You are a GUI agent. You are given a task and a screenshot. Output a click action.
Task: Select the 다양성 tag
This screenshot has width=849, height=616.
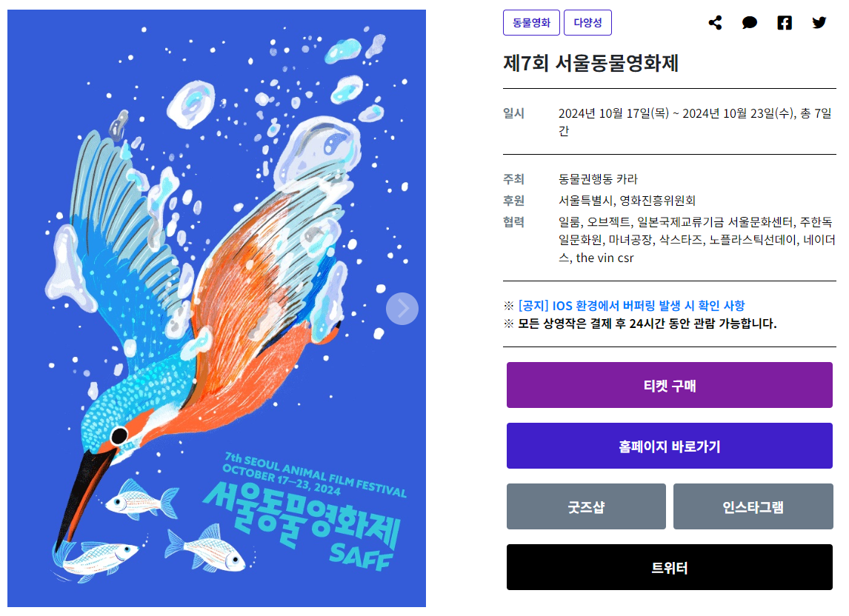[x=587, y=23]
